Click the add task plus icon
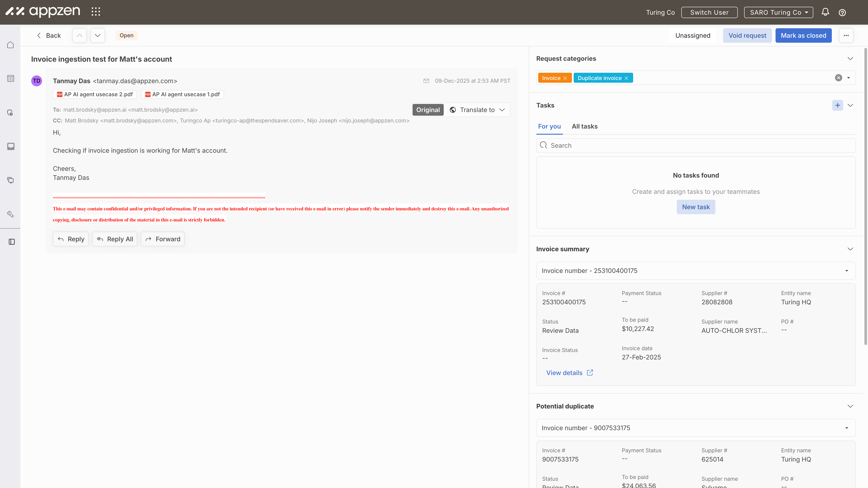868x488 pixels. coord(837,106)
